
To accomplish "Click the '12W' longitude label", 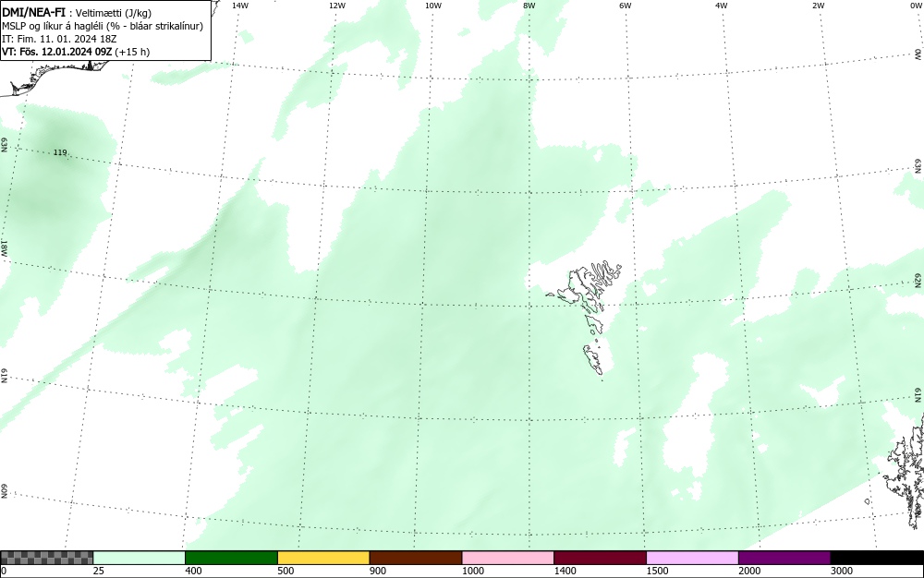I will pyautogui.click(x=336, y=6).
